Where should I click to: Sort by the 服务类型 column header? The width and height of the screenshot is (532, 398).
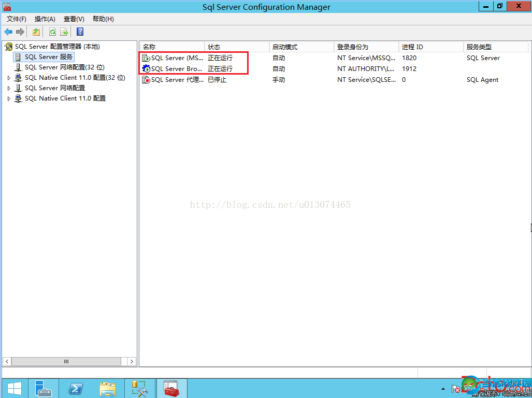coord(496,47)
